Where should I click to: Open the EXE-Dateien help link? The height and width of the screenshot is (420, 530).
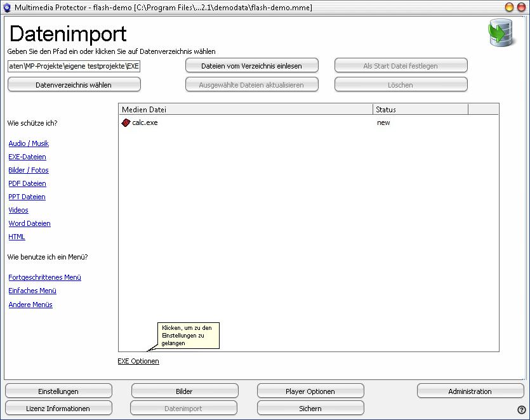coord(27,157)
